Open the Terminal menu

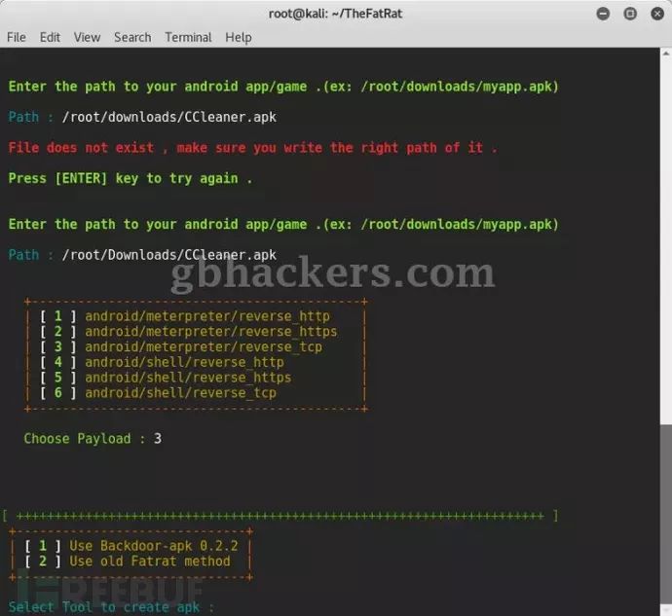[x=188, y=37]
